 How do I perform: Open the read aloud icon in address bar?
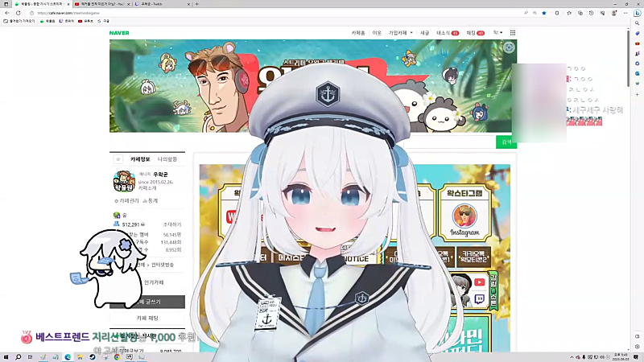point(526,13)
